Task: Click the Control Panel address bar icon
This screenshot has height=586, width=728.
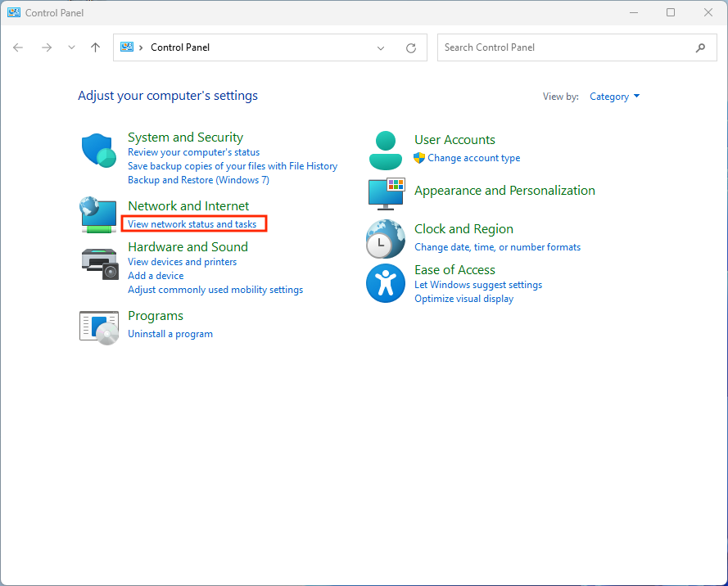Action: point(127,47)
